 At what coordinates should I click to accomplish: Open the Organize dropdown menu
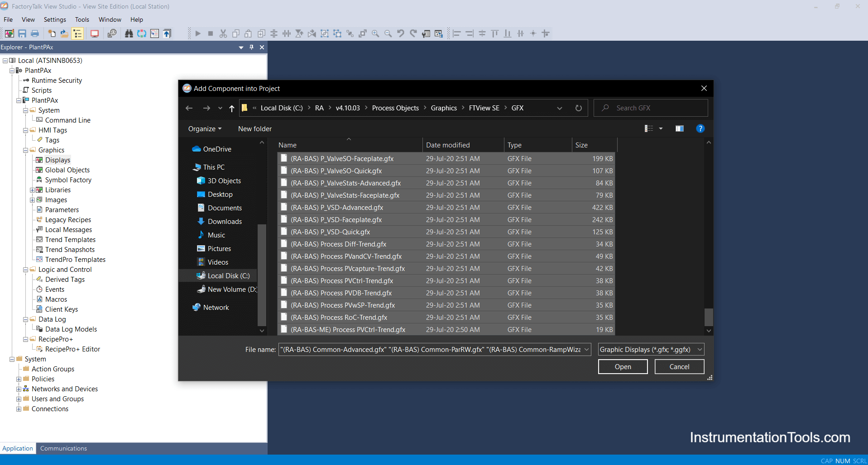pyautogui.click(x=205, y=129)
